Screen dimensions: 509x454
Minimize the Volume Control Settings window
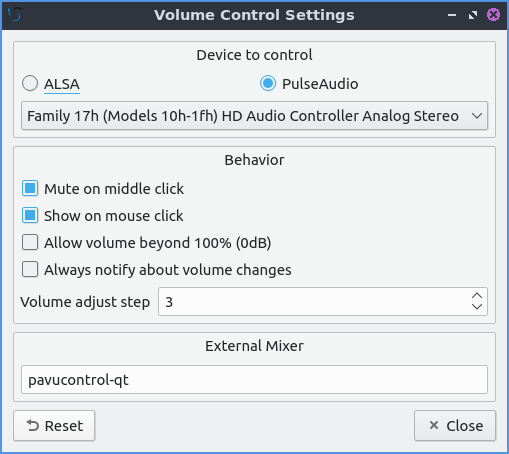452,15
